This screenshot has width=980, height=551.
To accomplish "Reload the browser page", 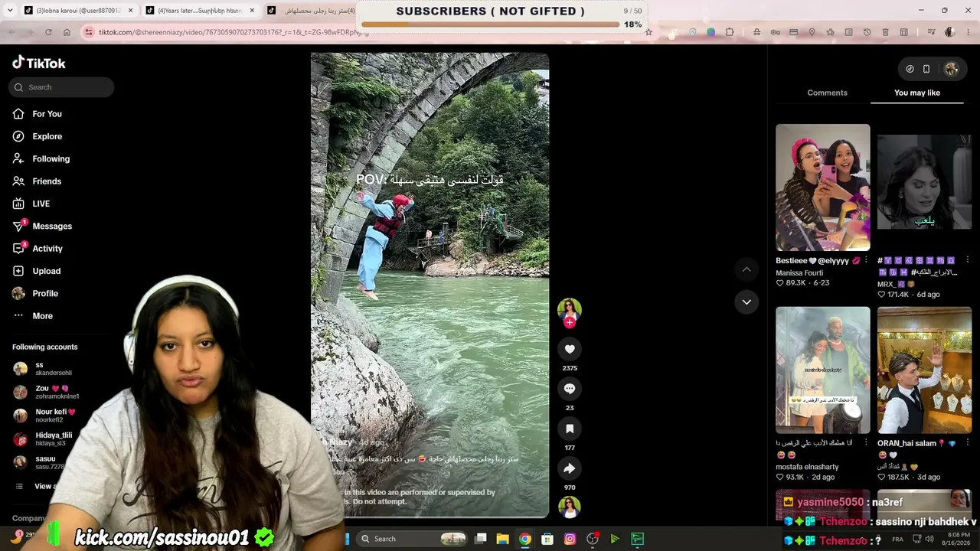I will [x=48, y=32].
